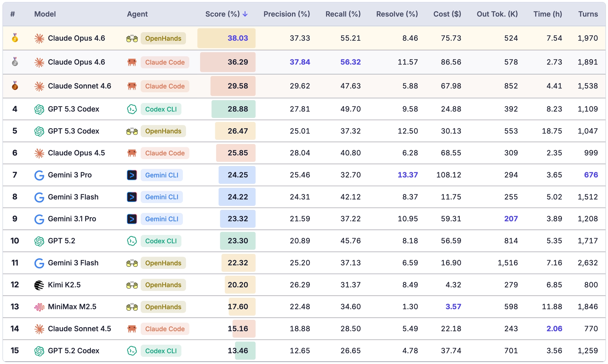Sort by the Cost ($) column header

click(447, 14)
